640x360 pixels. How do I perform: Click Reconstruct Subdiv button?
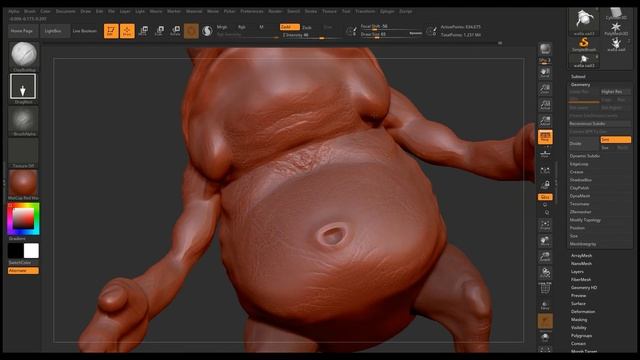(x=600, y=124)
